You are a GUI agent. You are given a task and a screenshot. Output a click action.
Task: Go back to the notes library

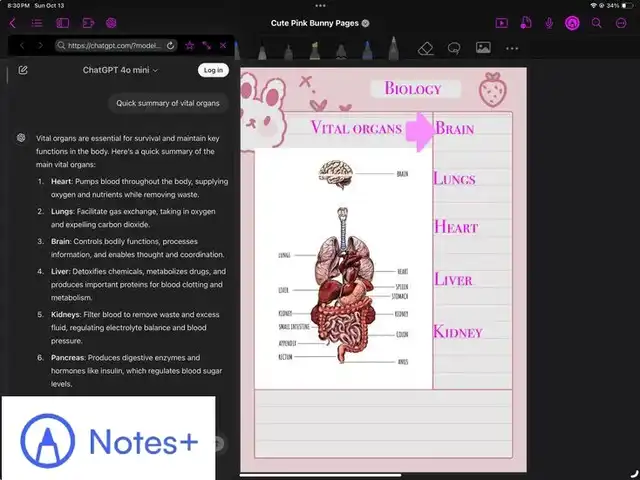[12, 22]
